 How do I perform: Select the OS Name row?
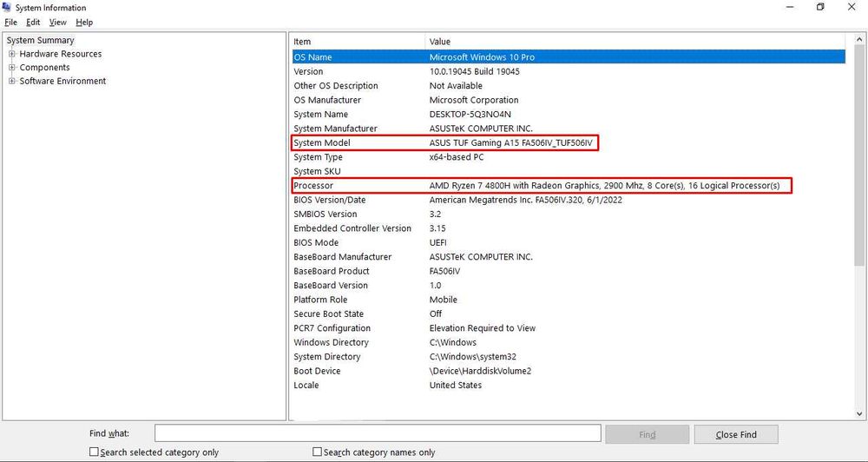pos(569,57)
